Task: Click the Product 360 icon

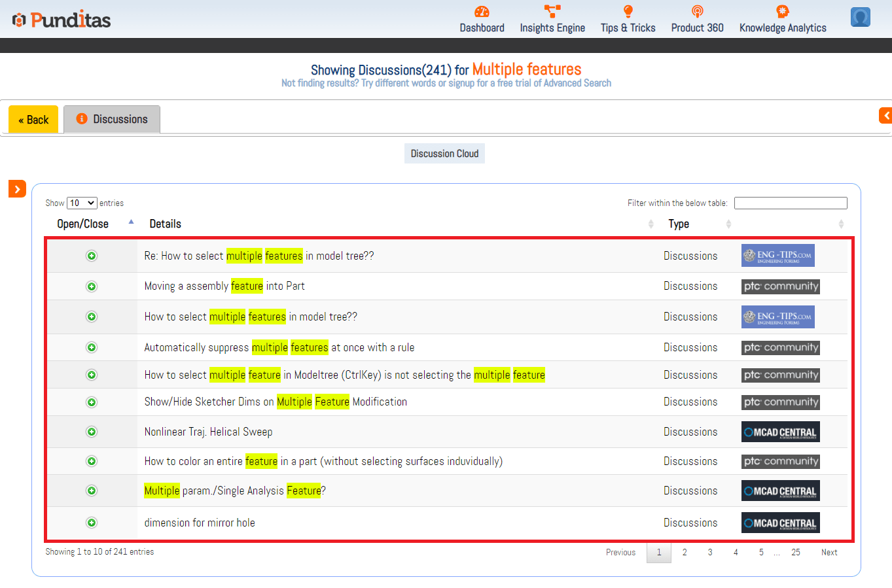Action: pos(697,12)
